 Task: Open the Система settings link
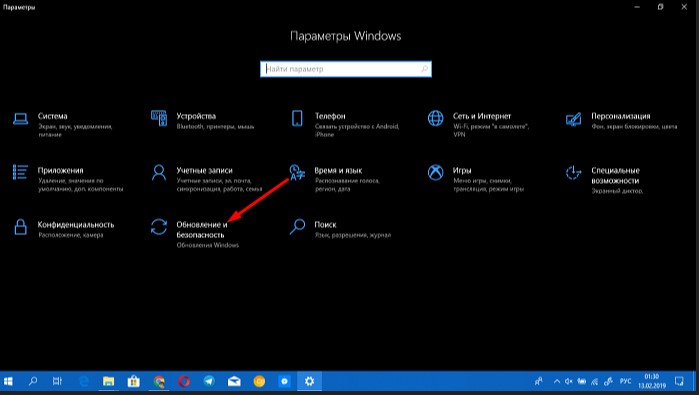[x=52, y=116]
